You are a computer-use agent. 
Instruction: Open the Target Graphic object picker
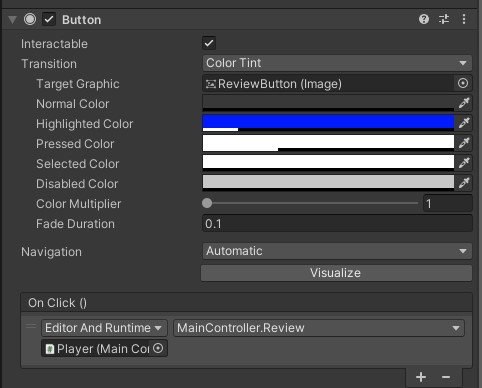(x=463, y=83)
